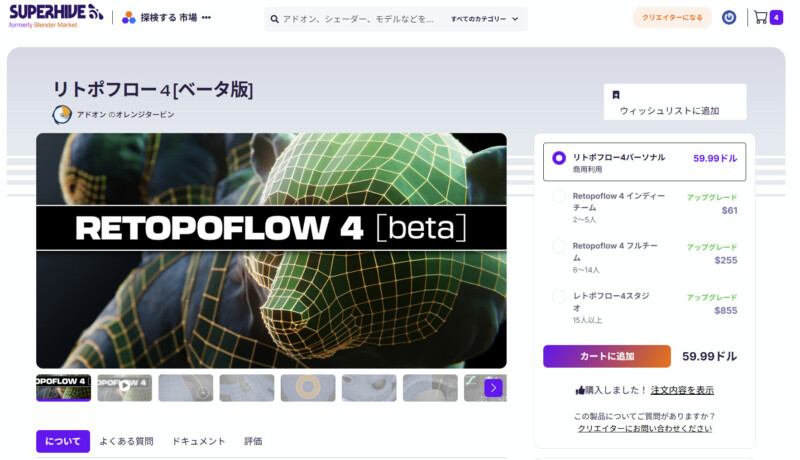Click the $61 upgrade price
Screen dimensions: 800x460
pos(730,210)
